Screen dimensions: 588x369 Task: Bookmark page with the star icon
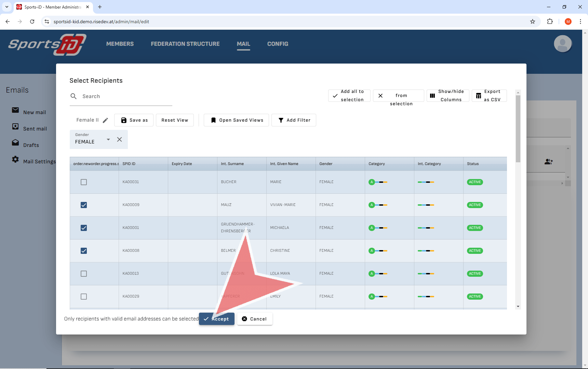pyautogui.click(x=532, y=22)
